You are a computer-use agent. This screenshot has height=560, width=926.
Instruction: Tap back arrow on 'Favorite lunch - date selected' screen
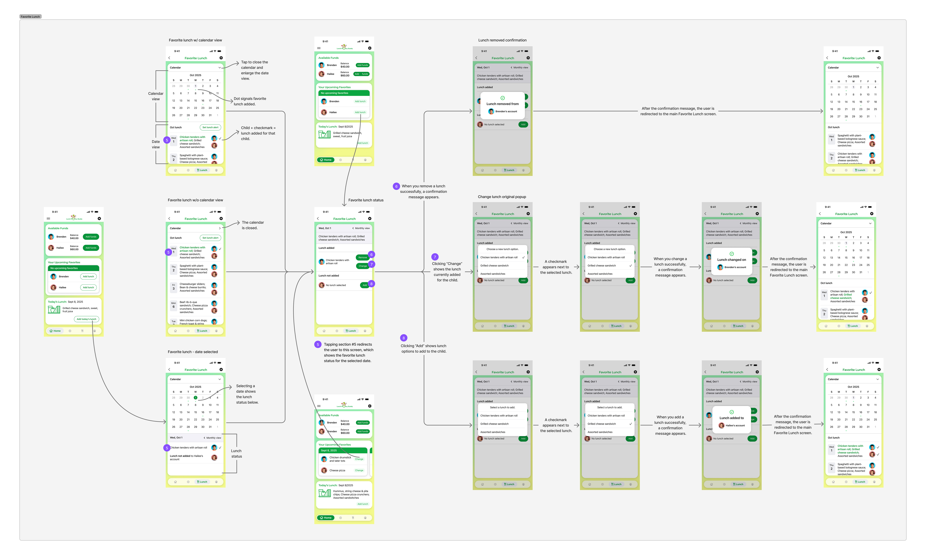pos(169,370)
